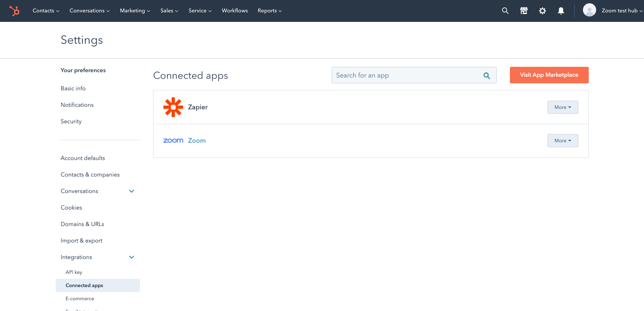Viewport: 644px width, 311px height.
Task: Open the More dropdown for Zapier
Action: pyautogui.click(x=562, y=107)
